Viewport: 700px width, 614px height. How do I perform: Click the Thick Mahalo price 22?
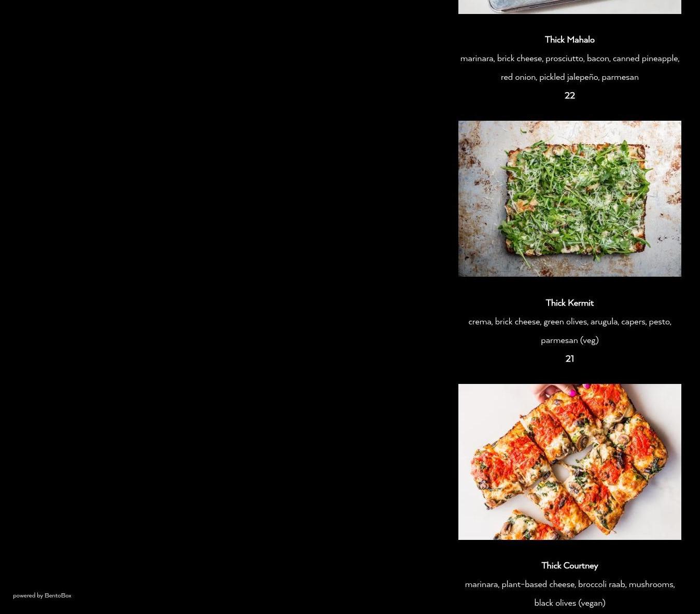(x=569, y=95)
